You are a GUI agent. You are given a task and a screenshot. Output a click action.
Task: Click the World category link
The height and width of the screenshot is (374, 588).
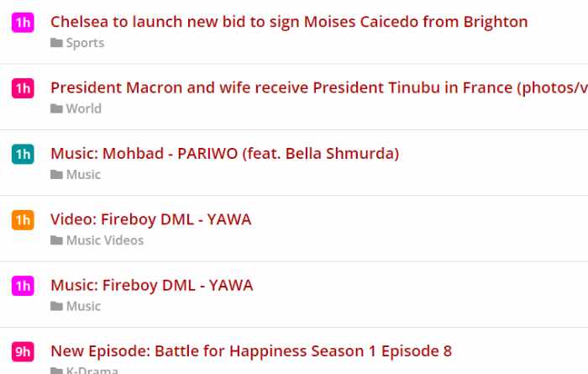[84, 108]
